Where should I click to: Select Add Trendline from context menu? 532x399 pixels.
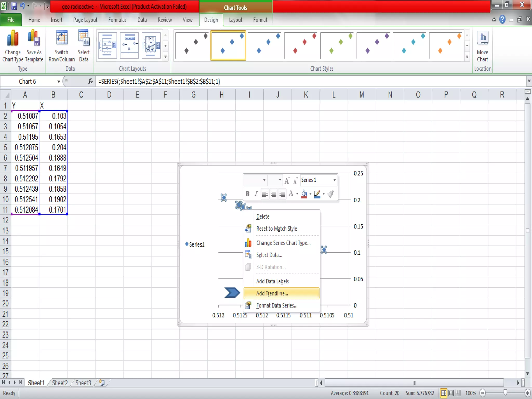pos(272,293)
